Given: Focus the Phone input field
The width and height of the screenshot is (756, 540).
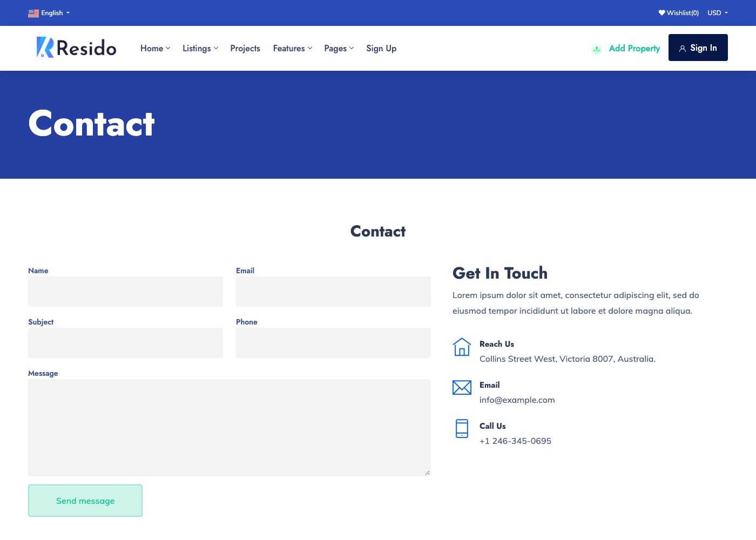Looking at the screenshot, I should pyautogui.click(x=333, y=343).
